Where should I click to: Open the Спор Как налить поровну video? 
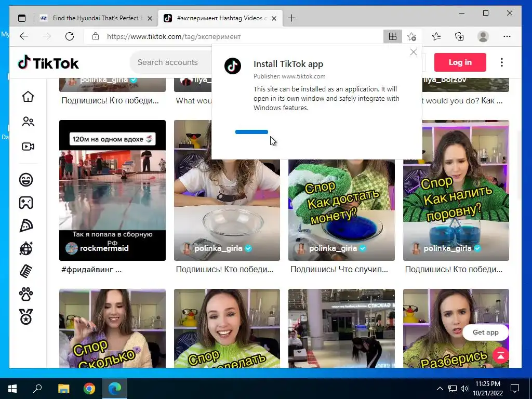(x=456, y=190)
